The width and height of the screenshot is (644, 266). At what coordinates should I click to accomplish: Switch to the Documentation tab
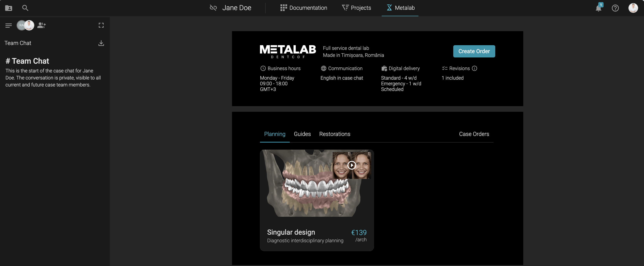click(304, 8)
